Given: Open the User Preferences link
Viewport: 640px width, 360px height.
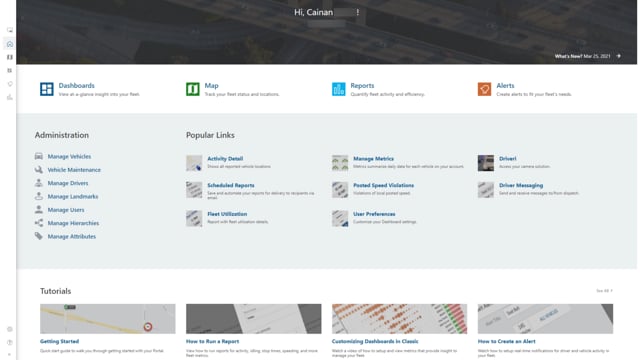Looking at the screenshot, I should pyautogui.click(x=374, y=213).
